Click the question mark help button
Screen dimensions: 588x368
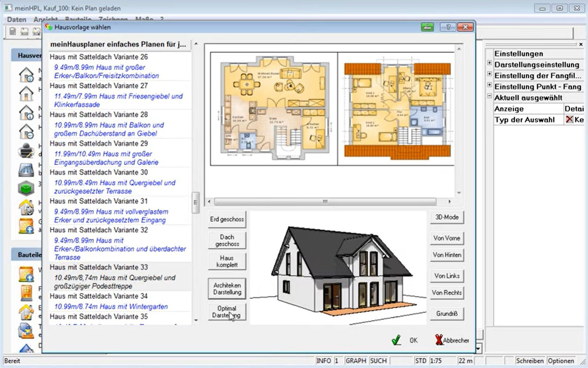tap(448, 27)
